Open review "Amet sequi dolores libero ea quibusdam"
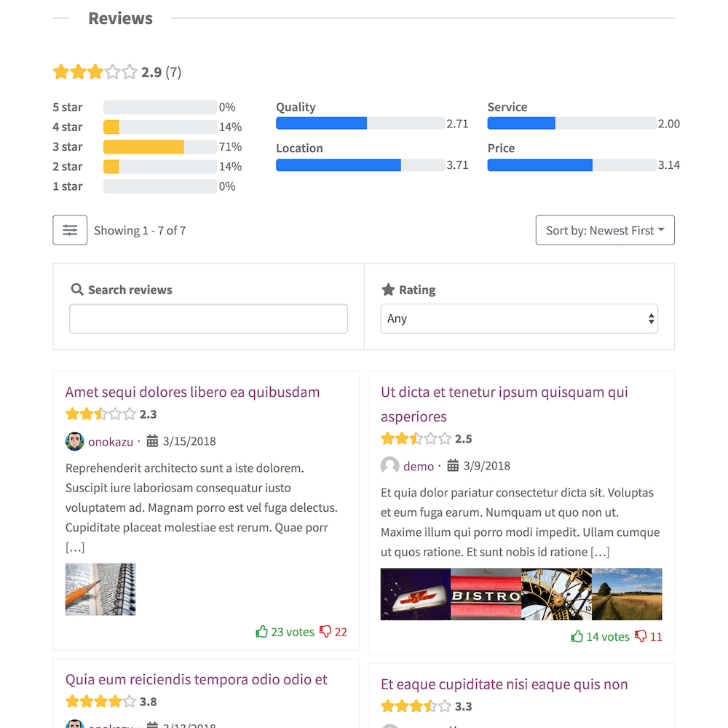Viewport: 728px width, 728px height. point(192,392)
